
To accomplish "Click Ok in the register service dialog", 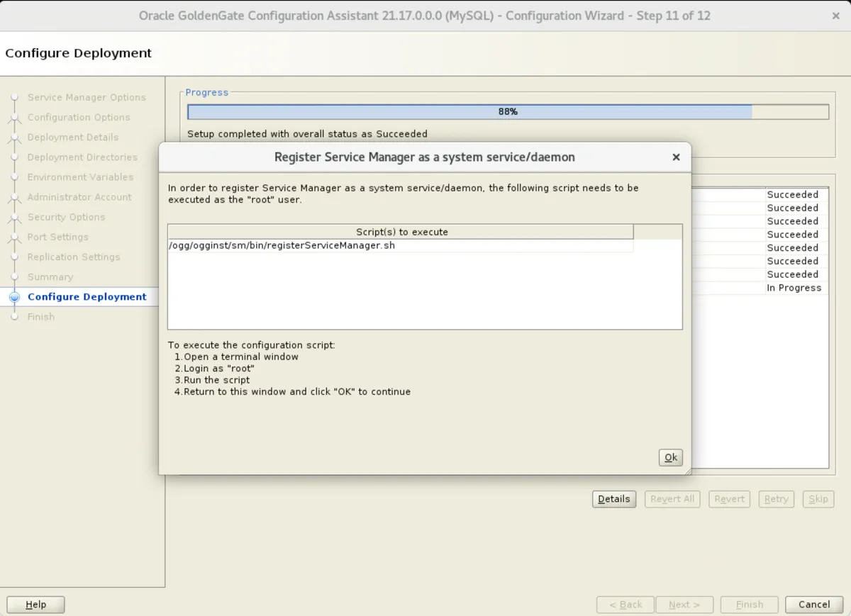I will click(670, 457).
